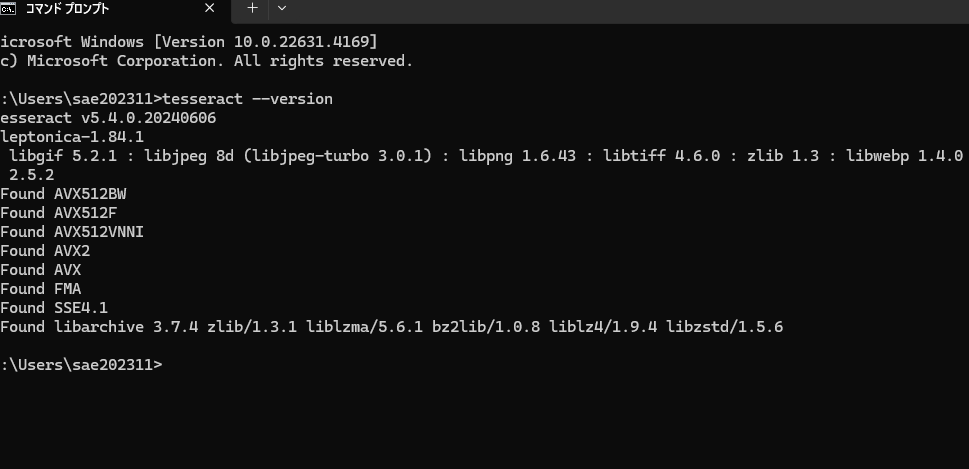Click the Found AVX512BW line
This screenshot has height=469, width=969.
63,194
